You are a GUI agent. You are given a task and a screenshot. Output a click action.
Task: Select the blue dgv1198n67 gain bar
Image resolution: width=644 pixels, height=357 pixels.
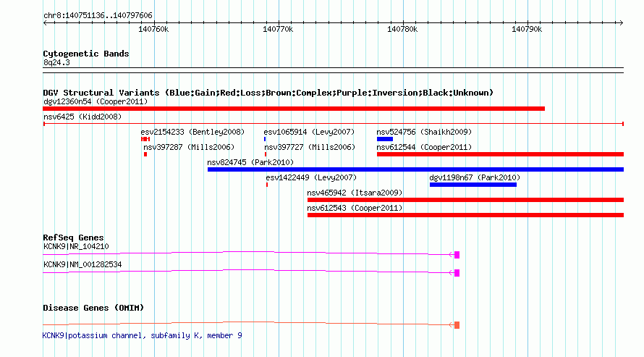(473, 185)
